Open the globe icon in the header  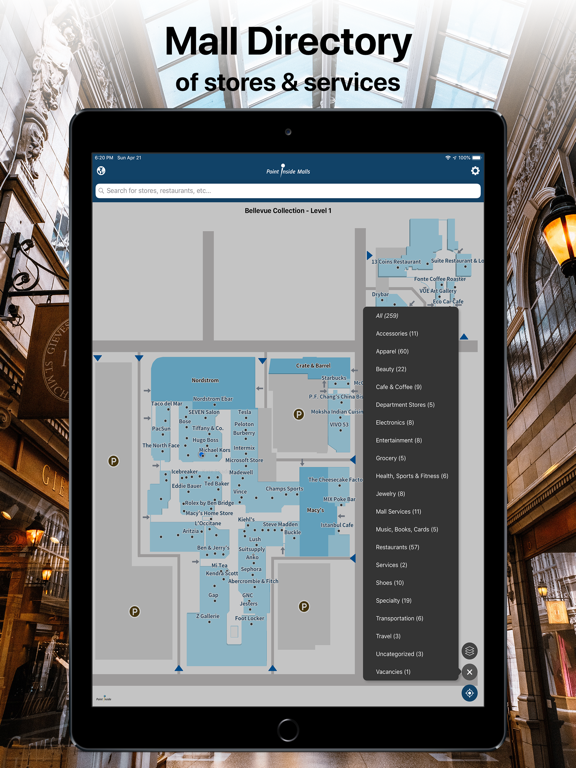[101, 170]
